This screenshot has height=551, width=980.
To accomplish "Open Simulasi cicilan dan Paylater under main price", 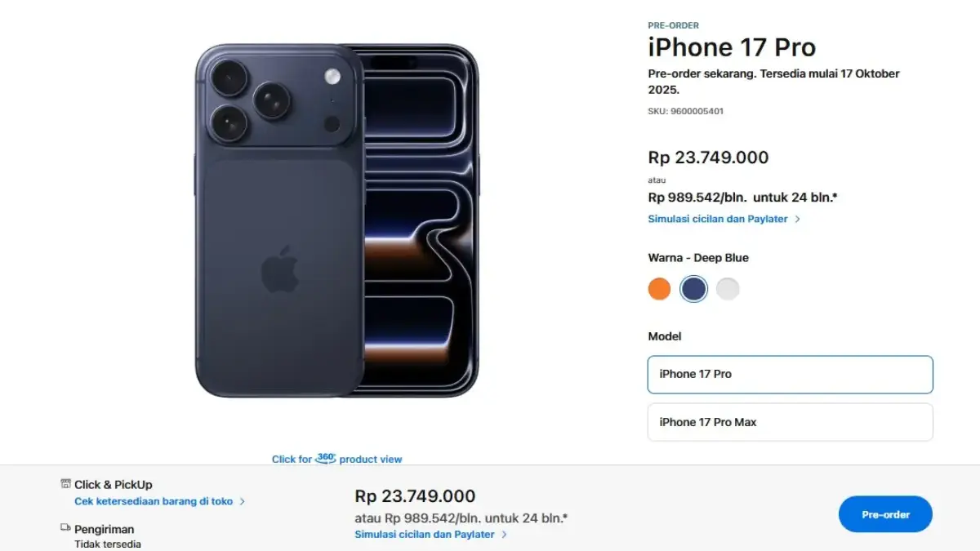I will click(x=718, y=220).
